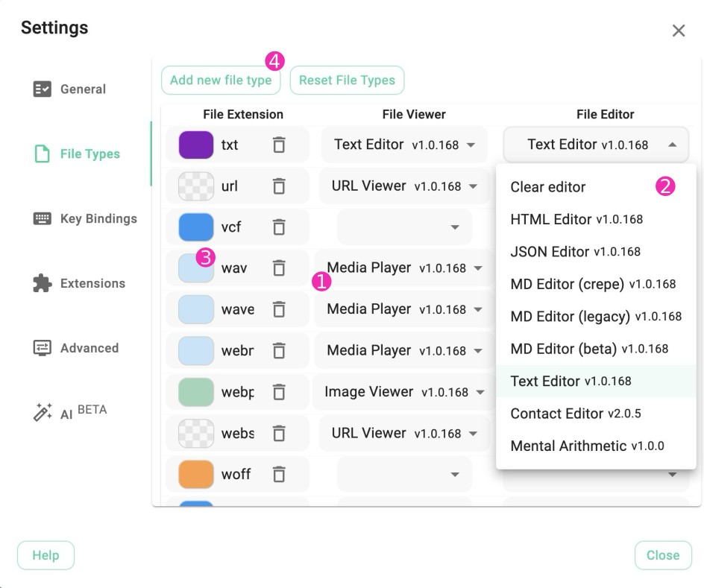Pick Mental Arithmetic from the editor list
Image resolution: width=704 pixels, height=588 pixels.
click(x=587, y=446)
